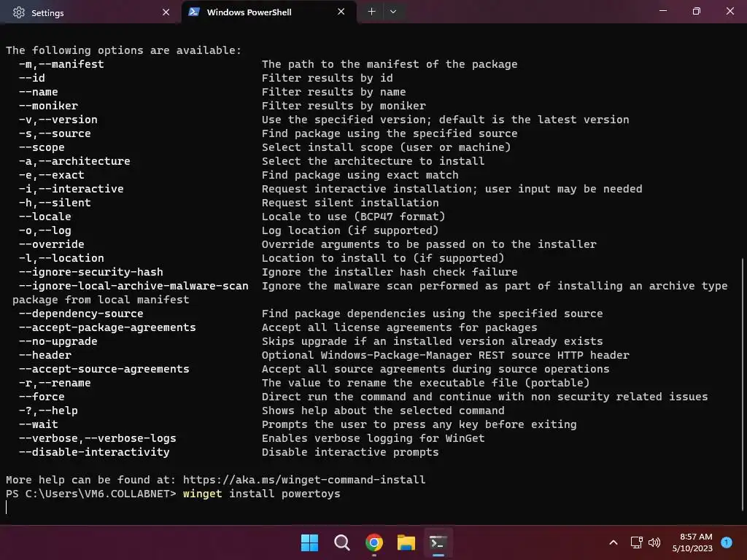Click the '--accept-source-agreements' option text
This screenshot has height=560, width=747.
click(104, 368)
